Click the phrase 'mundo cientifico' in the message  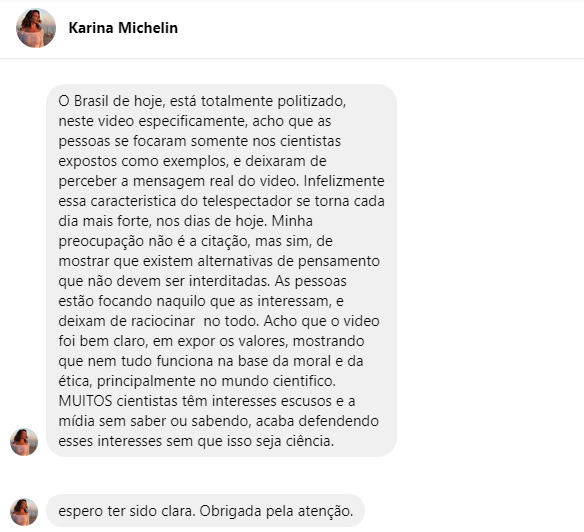(279, 381)
